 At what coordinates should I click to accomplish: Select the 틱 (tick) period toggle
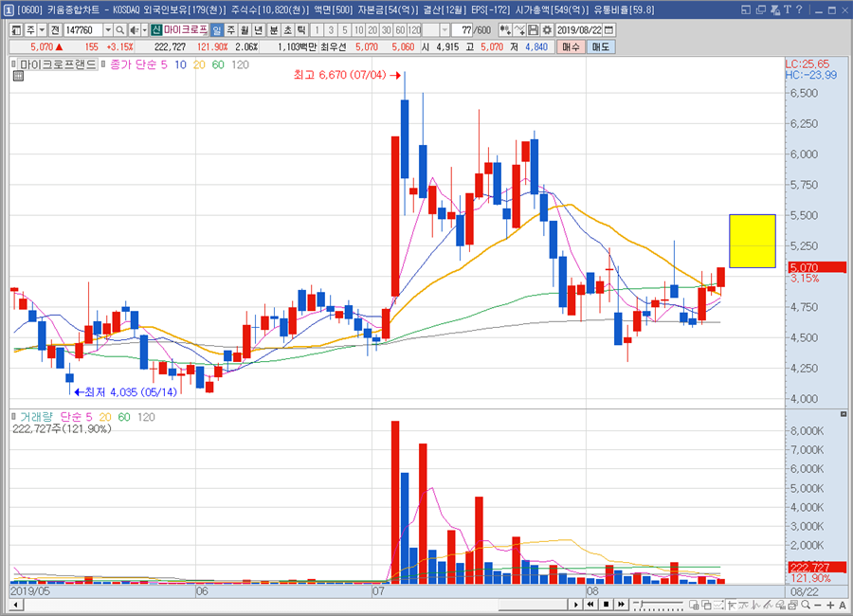(x=301, y=30)
